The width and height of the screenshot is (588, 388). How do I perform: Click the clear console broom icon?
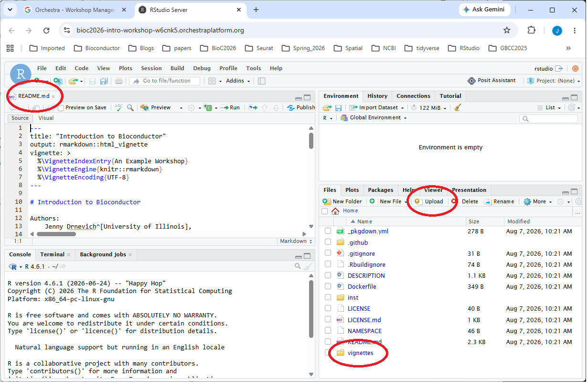(308, 266)
